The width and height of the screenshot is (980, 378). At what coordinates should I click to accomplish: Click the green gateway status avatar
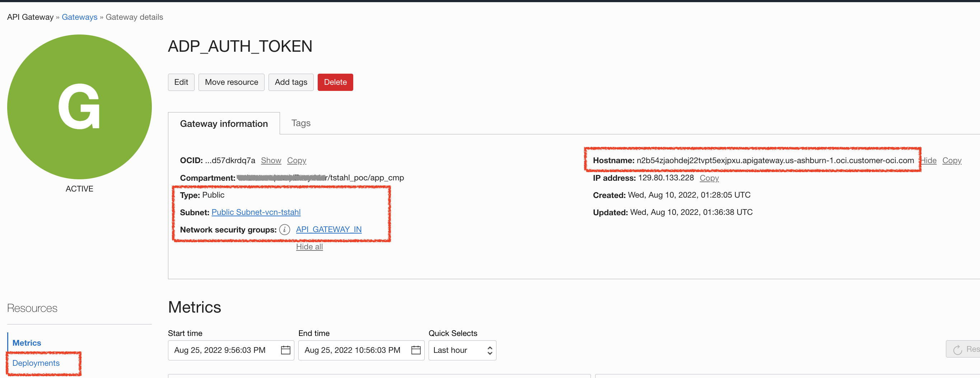[79, 107]
